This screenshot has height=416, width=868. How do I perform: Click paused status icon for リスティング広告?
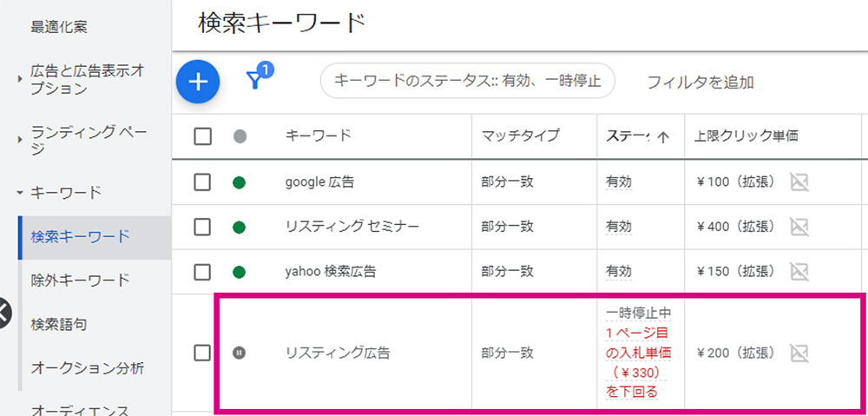pos(240,353)
